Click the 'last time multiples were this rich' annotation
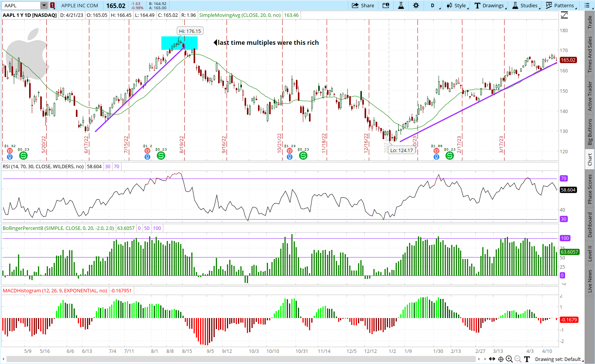This screenshot has height=364, width=595. point(268,43)
